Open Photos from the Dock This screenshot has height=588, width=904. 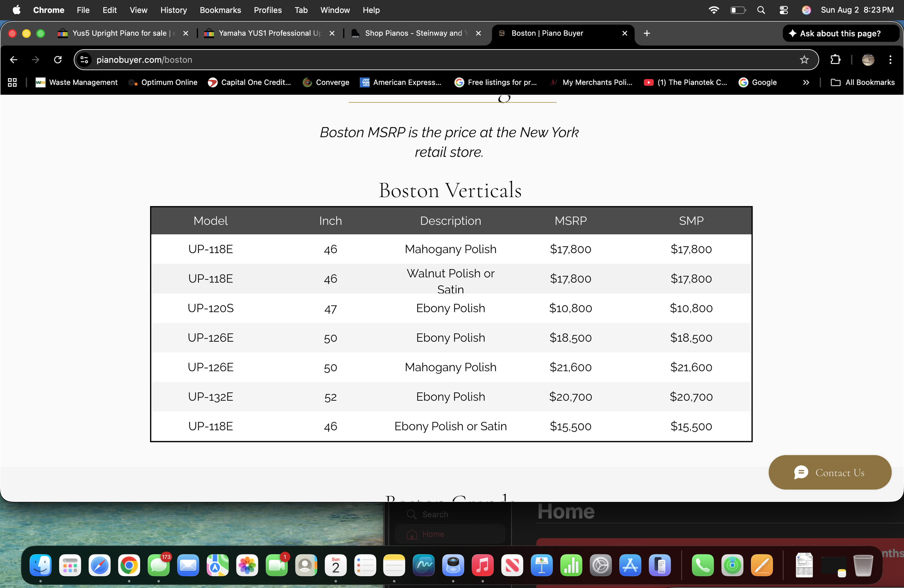pyautogui.click(x=247, y=565)
